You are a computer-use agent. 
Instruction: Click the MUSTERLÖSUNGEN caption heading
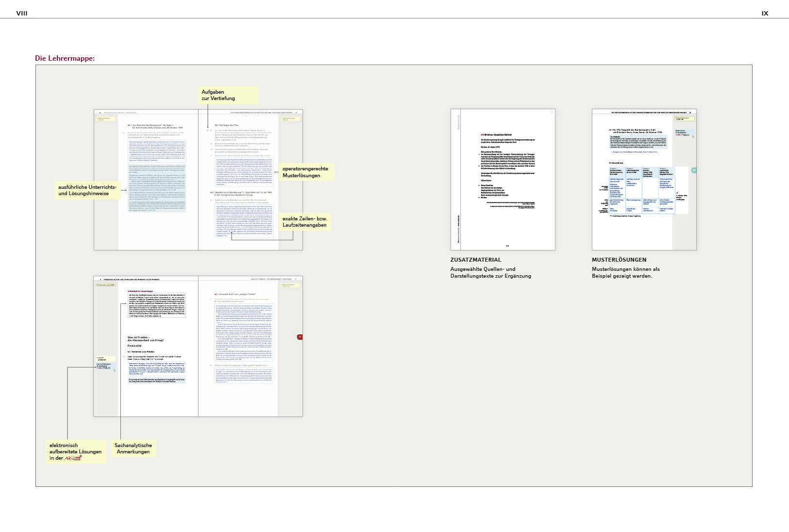pyautogui.click(x=619, y=260)
